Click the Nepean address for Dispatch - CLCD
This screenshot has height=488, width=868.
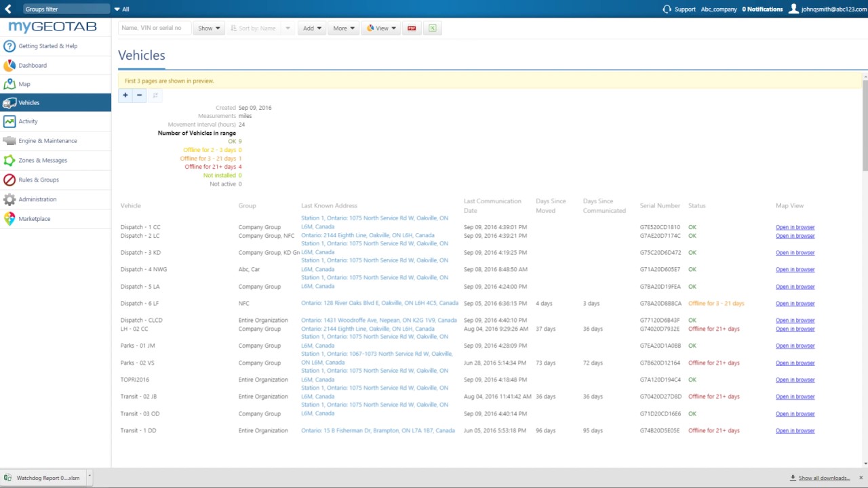379,320
